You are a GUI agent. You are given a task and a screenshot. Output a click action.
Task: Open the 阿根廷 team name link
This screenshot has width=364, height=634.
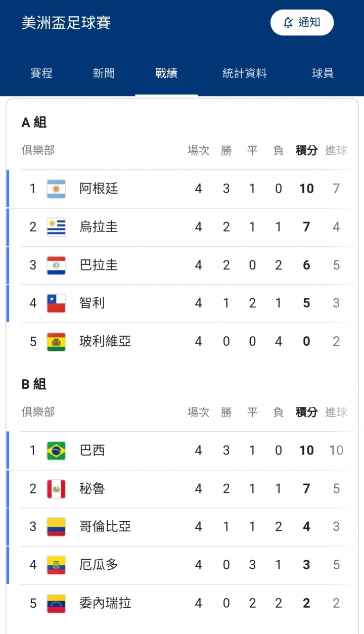99,189
